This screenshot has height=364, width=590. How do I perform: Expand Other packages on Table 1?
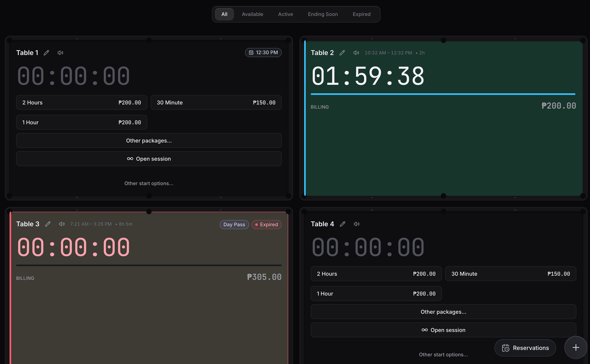(149, 141)
